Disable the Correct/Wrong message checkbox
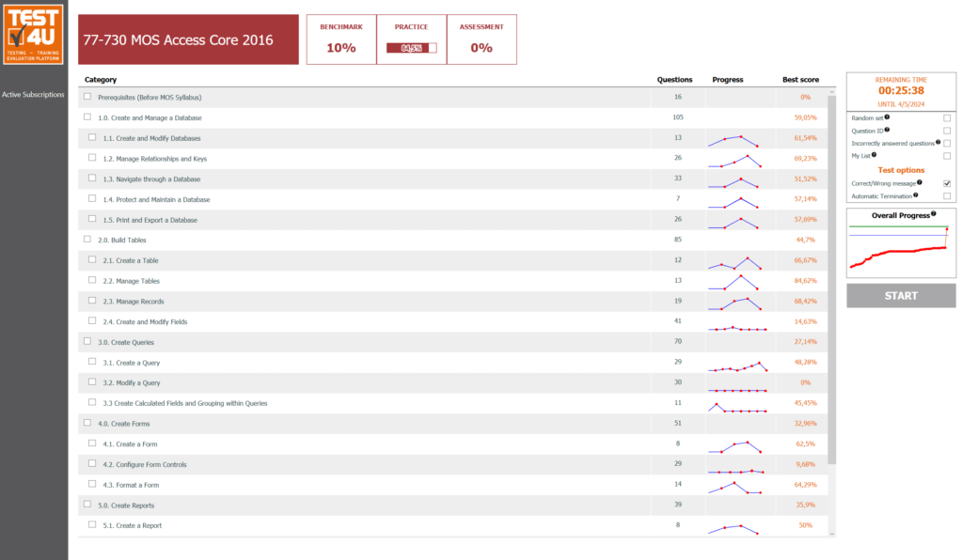The width and height of the screenshot is (963, 560). (x=947, y=183)
